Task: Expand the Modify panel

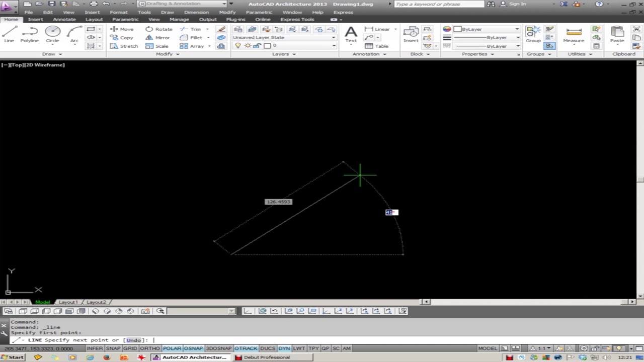Action: point(168,54)
